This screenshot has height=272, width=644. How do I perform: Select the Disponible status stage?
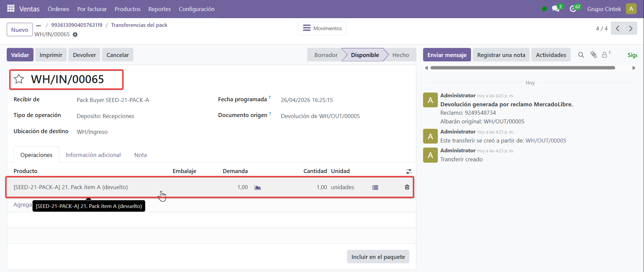365,55
